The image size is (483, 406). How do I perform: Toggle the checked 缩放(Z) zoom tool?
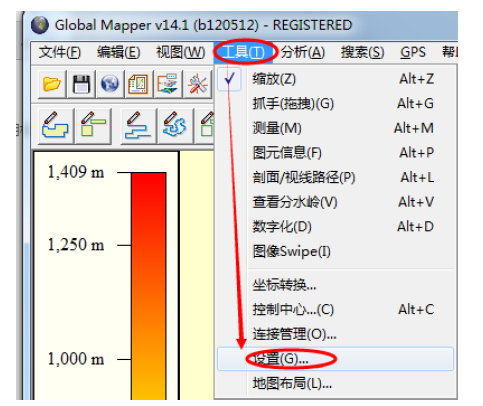(335, 79)
